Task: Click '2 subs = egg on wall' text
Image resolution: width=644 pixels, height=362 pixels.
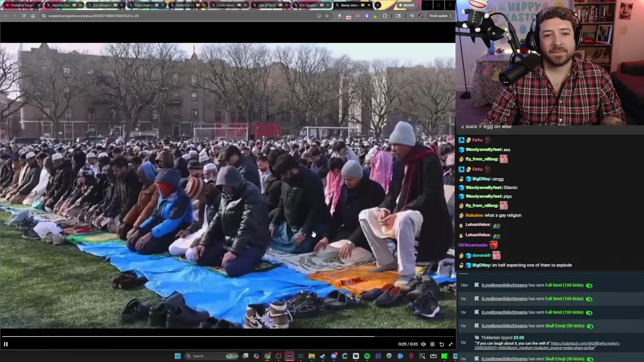Action: click(x=486, y=127)
